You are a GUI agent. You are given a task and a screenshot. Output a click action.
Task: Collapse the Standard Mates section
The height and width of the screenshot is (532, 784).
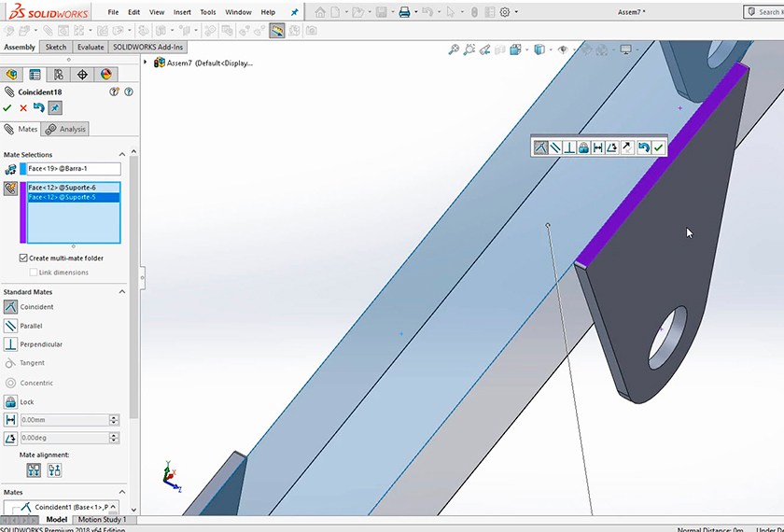(121, 292)
